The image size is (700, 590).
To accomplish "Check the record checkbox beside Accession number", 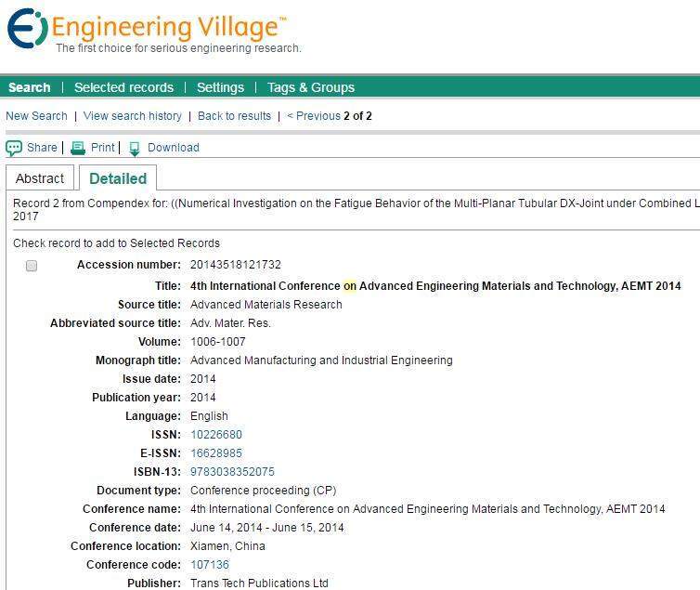I will tap(32, 266).
